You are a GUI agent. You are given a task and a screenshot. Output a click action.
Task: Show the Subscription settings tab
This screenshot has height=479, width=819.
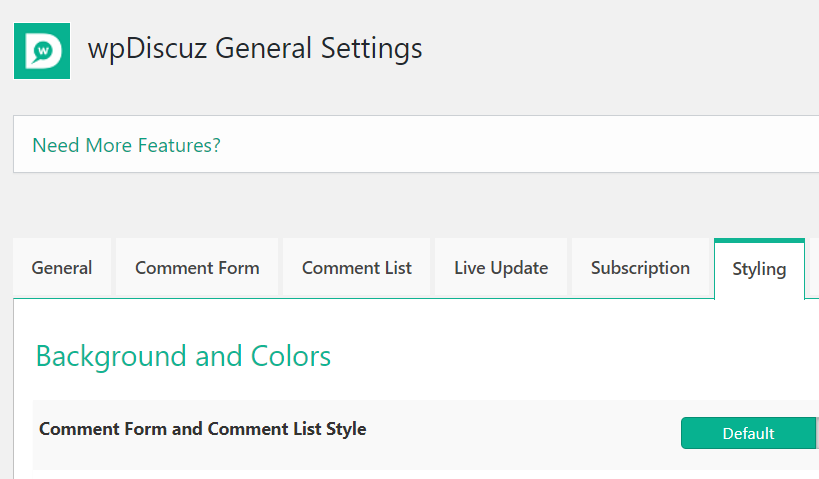pos(640,268)
